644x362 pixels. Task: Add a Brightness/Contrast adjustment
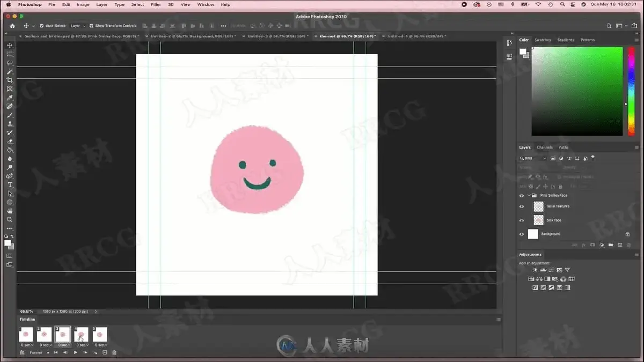click(x=535, y=270)
